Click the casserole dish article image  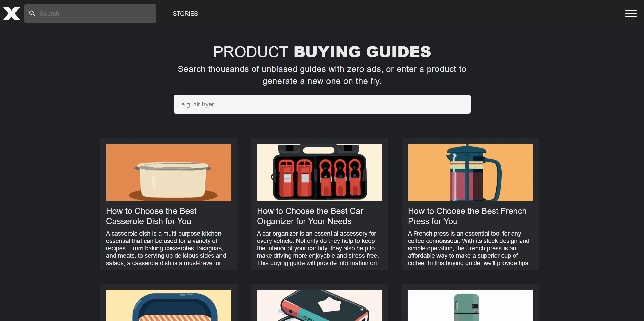click(x=169, y=172)
